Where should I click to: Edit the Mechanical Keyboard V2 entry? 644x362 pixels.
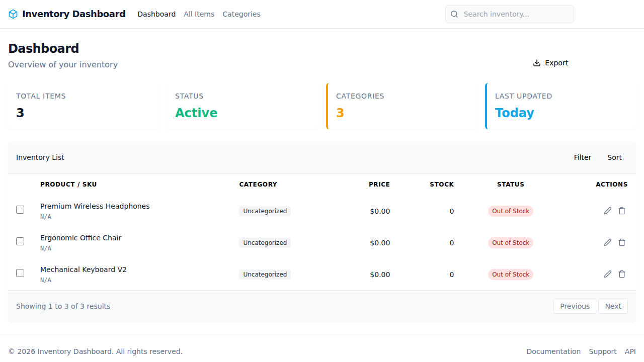pyautogui.click(x=608, y=274)
